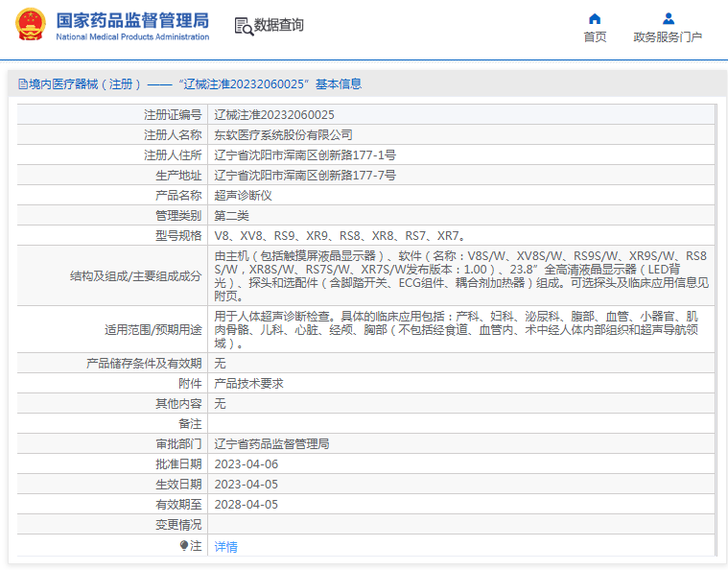Screen dimensions: 728x570
Task: Click the national emblem logo
Action: (x=31, y=25)
